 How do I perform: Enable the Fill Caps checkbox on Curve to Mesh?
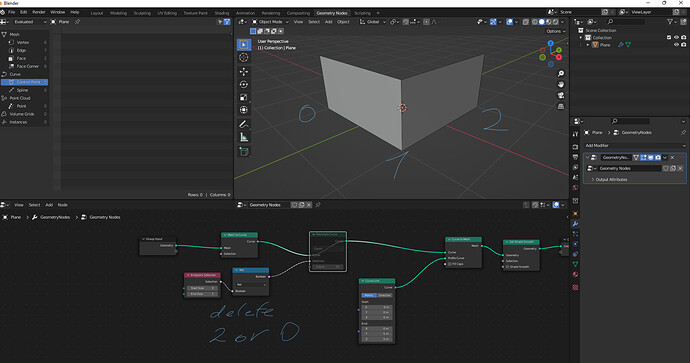[449, 264]
